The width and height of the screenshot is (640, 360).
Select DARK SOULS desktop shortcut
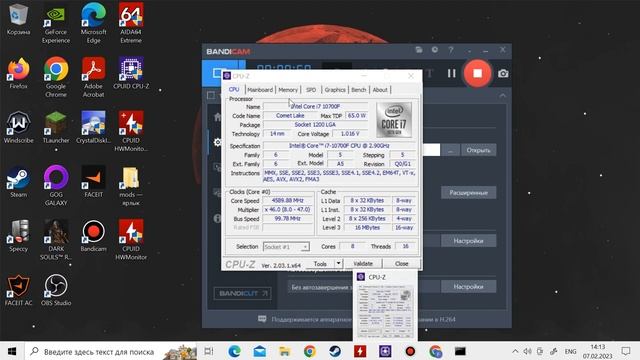click(x=56, y=240)
